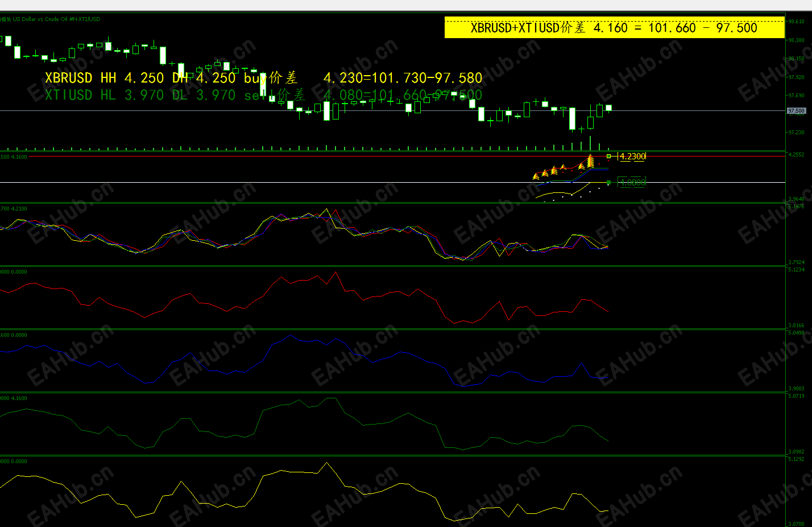Image resolution: width=812 pixels, height=527 pixels.
Task: Click the 0.0000 readout in the blue-line pane
Action: tap(19, 335)
